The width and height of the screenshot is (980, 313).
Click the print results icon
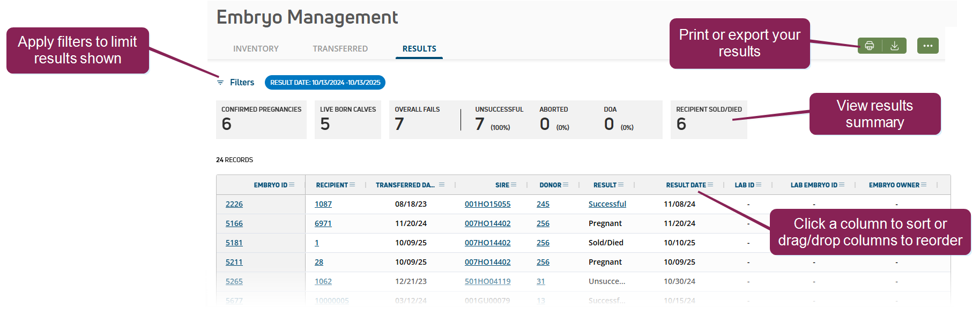coord(870,46)
